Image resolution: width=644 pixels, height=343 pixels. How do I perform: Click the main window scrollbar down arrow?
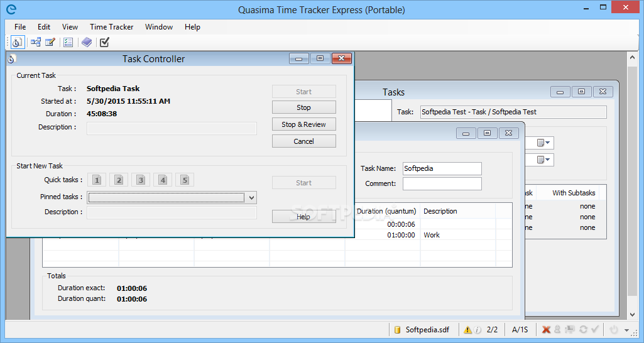click(x=633, y=315)
